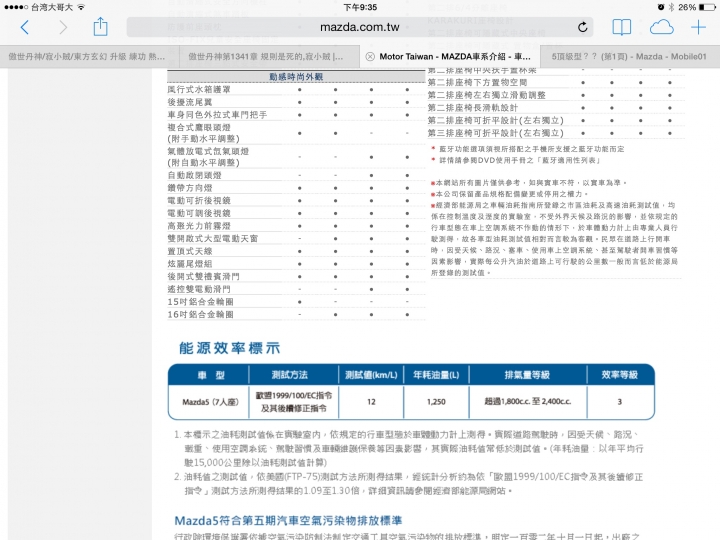Tap the 效率等級 column header
The height and width of the screenshot is (540, 720).
pos(619,375)
